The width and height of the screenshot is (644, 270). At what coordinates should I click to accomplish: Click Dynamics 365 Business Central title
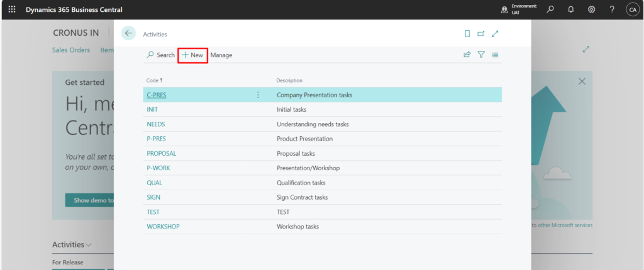[x=74, y=9]
